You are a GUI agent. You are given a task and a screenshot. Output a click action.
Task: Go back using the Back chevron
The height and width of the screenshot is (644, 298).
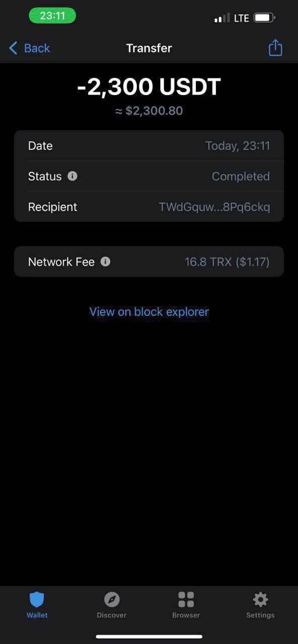13,48
